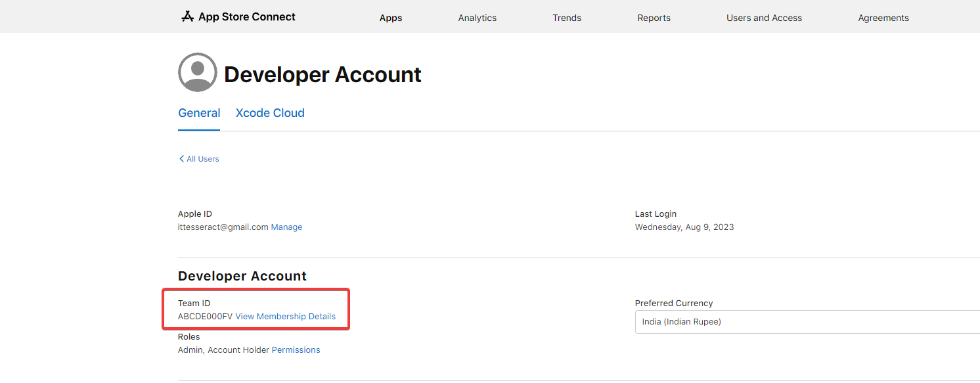The image size is (980, 383).
Task: Click the Manage link beside Apple ID
Action: point(286,227)
